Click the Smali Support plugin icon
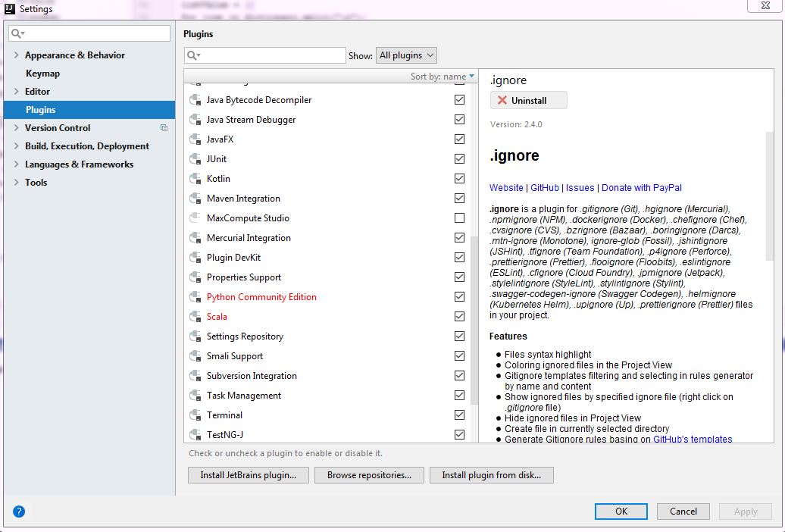The height and width of the screenshot is (532, 785). 195,355
